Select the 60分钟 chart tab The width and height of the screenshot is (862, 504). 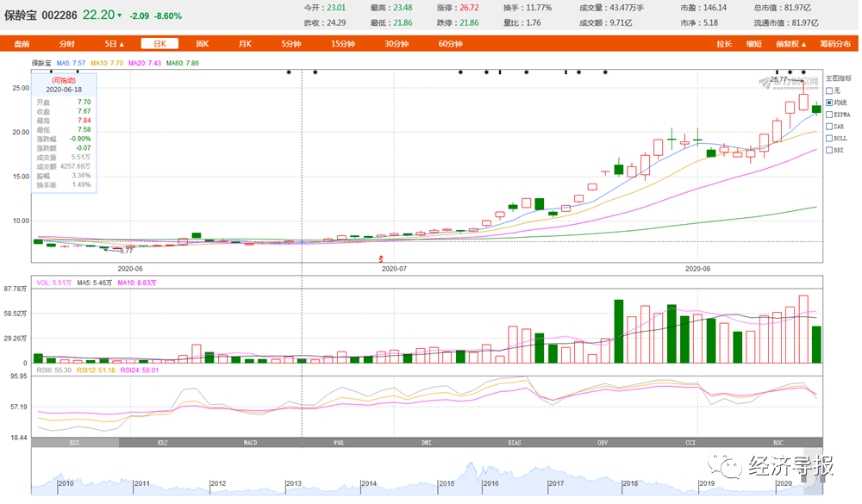450,44
